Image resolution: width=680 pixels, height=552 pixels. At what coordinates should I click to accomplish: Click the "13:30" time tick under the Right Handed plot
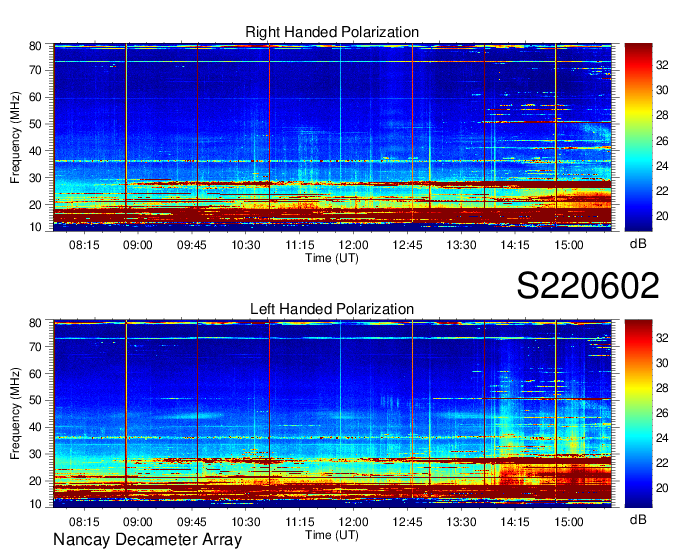point(461,245)
